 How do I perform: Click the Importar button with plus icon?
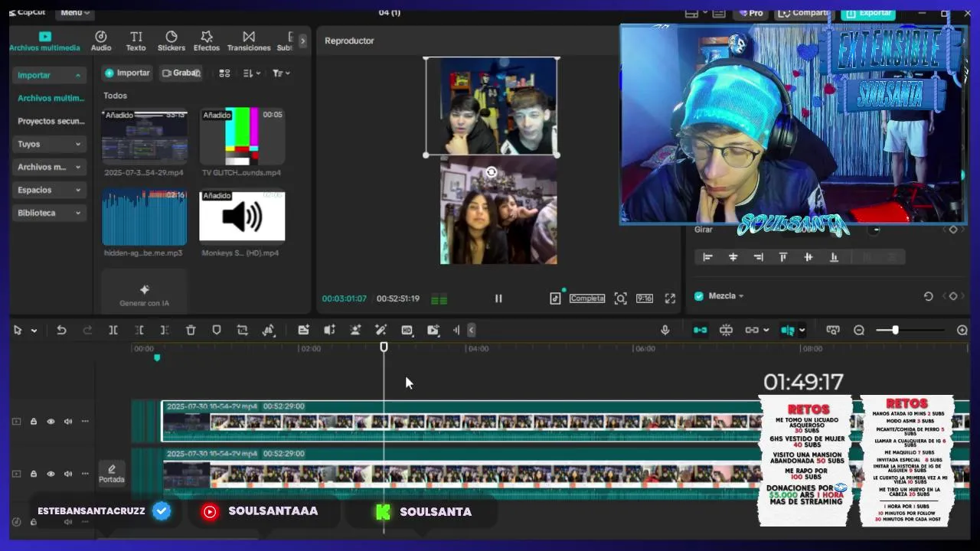(127, 73)
